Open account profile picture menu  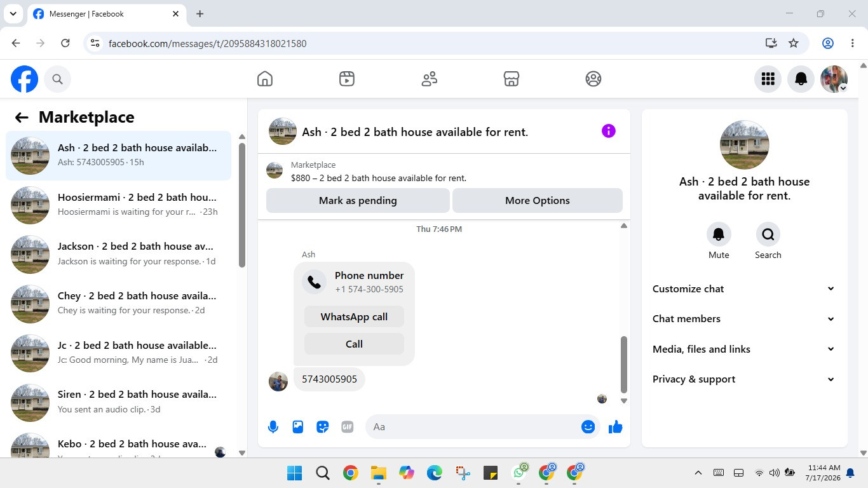[x=834, y=79]
